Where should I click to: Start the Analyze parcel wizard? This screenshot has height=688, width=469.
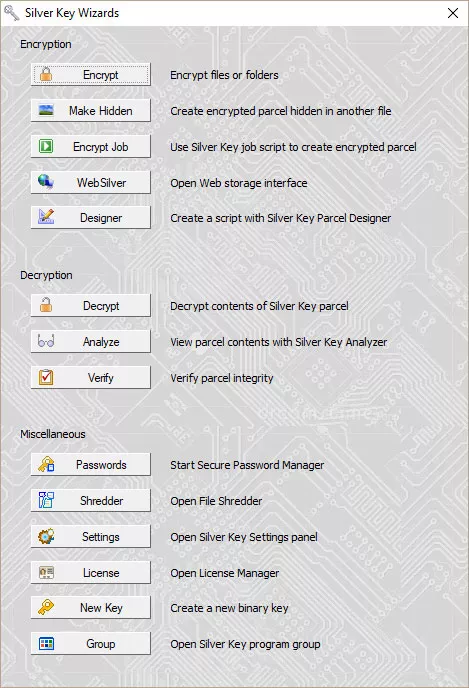[x=91, y=341]
